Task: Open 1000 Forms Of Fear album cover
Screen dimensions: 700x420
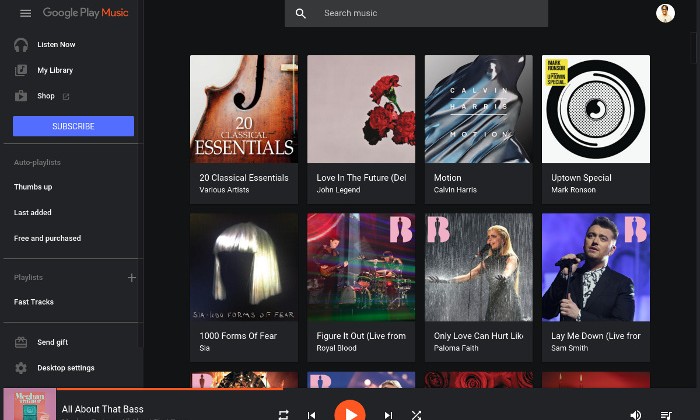Action: click(244, 267)
